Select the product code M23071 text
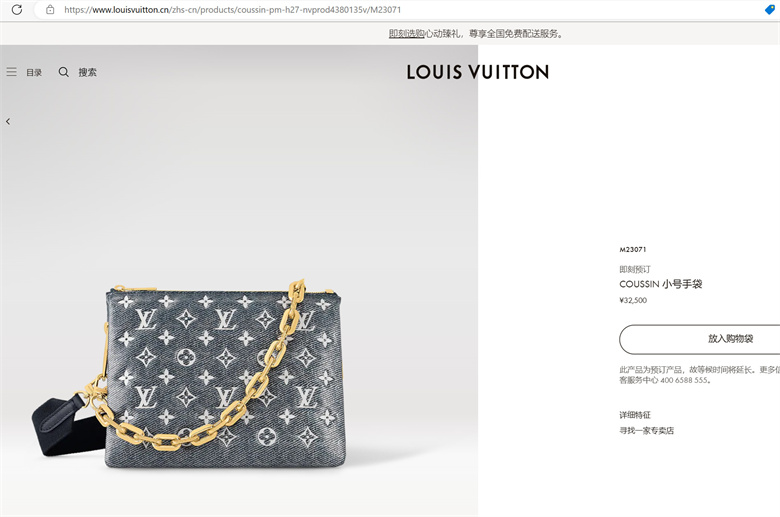The image size is (780, 517). (x=632, y=250)
